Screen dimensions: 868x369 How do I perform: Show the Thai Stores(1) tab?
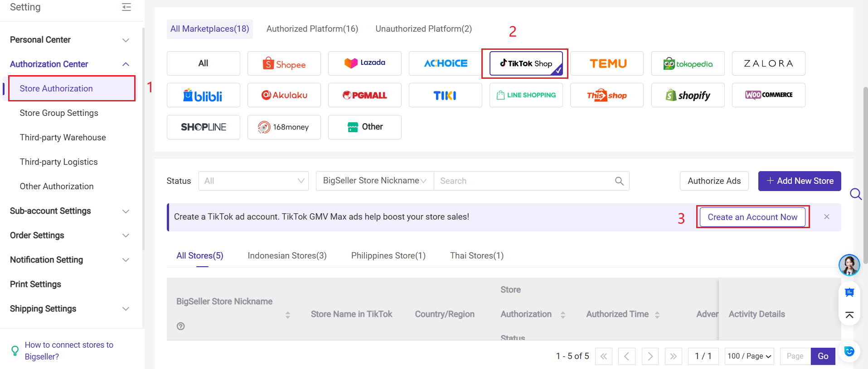click(x=477, y=256)
